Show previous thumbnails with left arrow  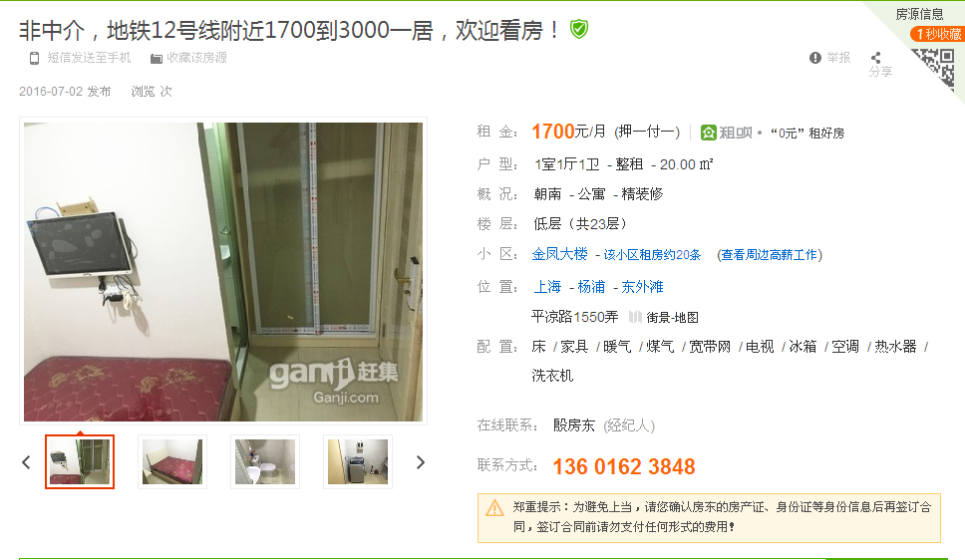point(26,462)
